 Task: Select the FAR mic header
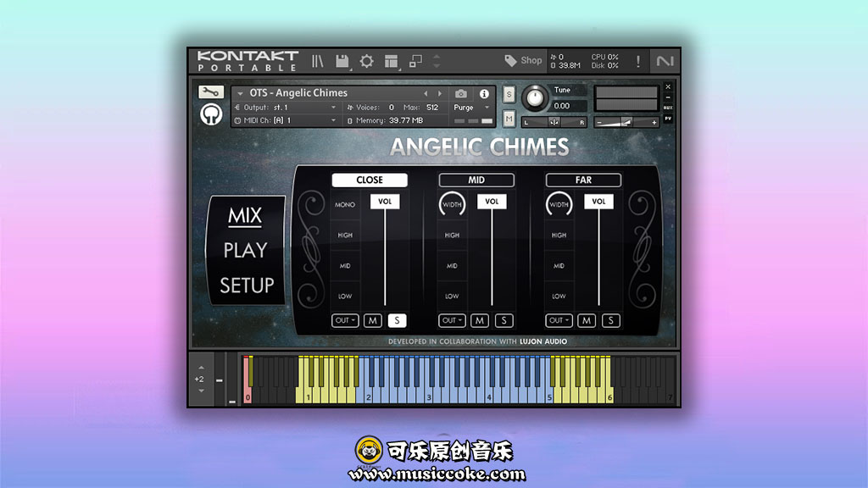[583, 180]
